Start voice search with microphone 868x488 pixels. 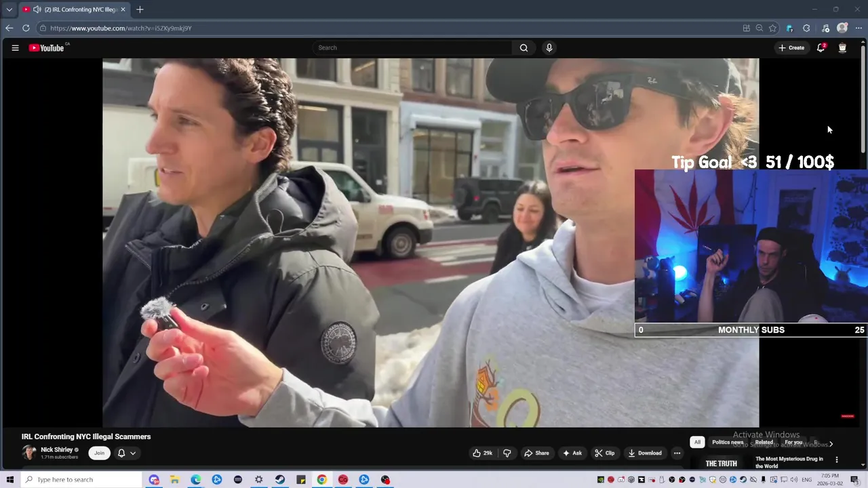(x=549, y=47)
